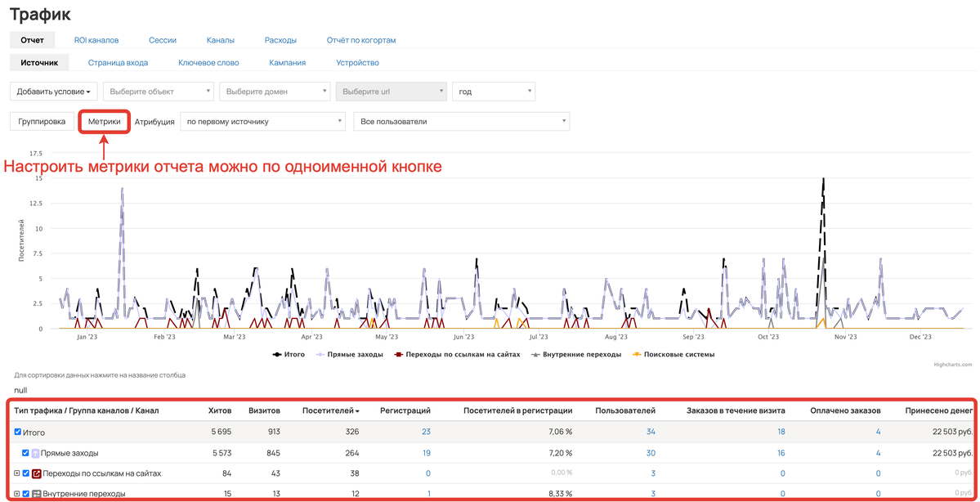This screenshot has width=980, height=502.
Task: Click the red Переходы по ссылкам на сайтах row icon
Action: click(36, 474)
